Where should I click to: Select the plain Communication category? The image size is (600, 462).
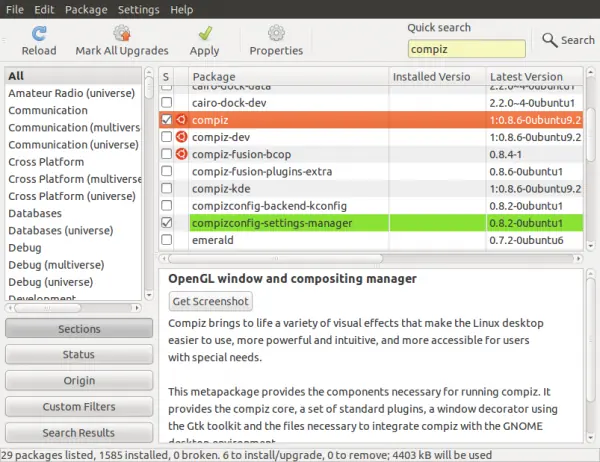[73, 110]
